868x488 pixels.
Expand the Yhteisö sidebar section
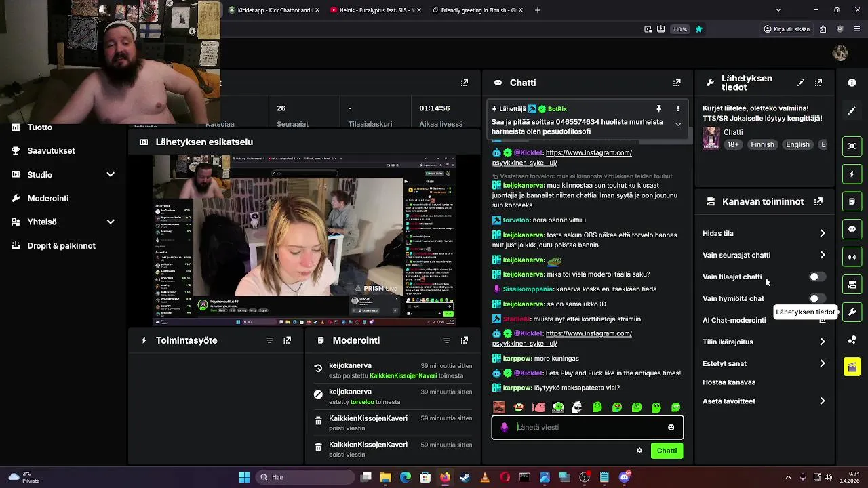coord(111,222)
